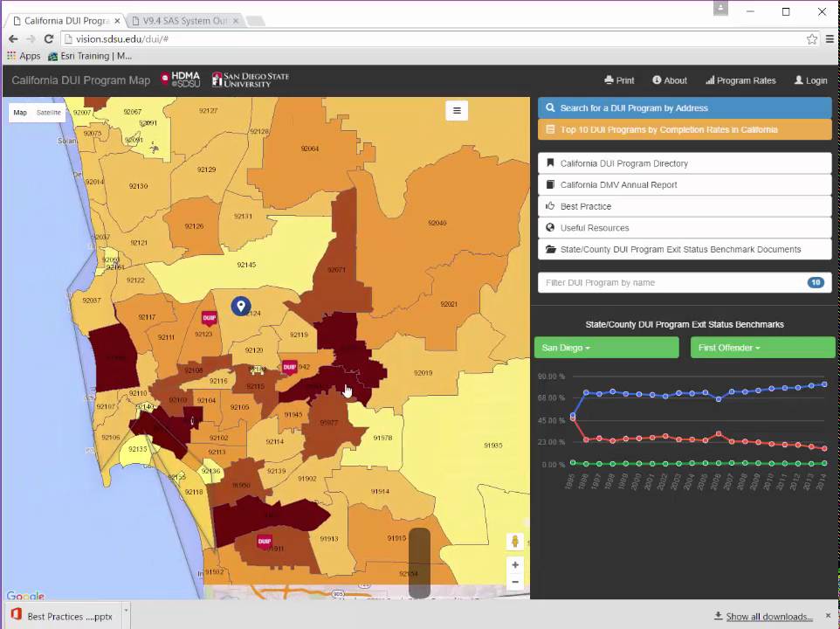Open Exit Status Benchmark Documents item
The width and height of the screenshot is (840, 629).
click(x=685, y=249)
